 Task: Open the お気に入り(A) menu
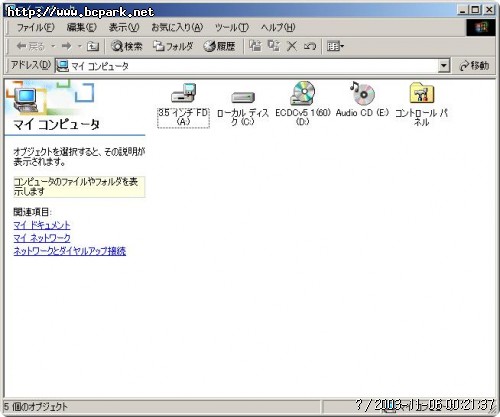(x=177, y=27)
